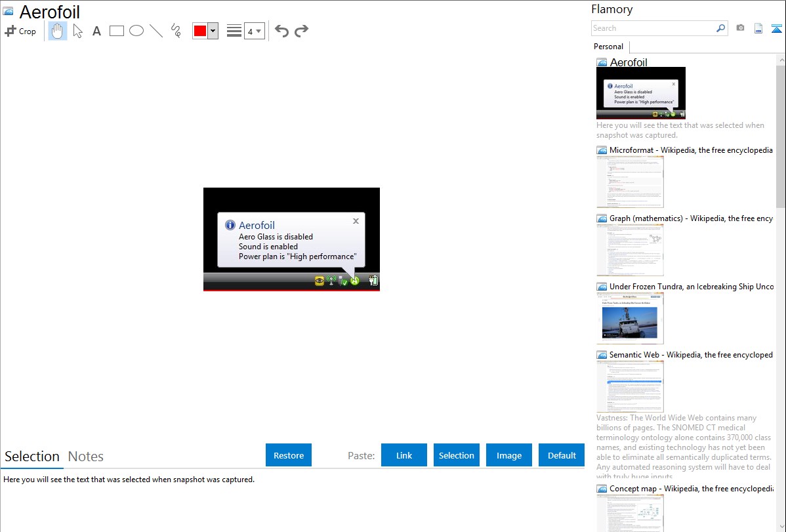Select the ellipse shape tool
Viewport: 786px width, 532px height.
coord(136,31)
